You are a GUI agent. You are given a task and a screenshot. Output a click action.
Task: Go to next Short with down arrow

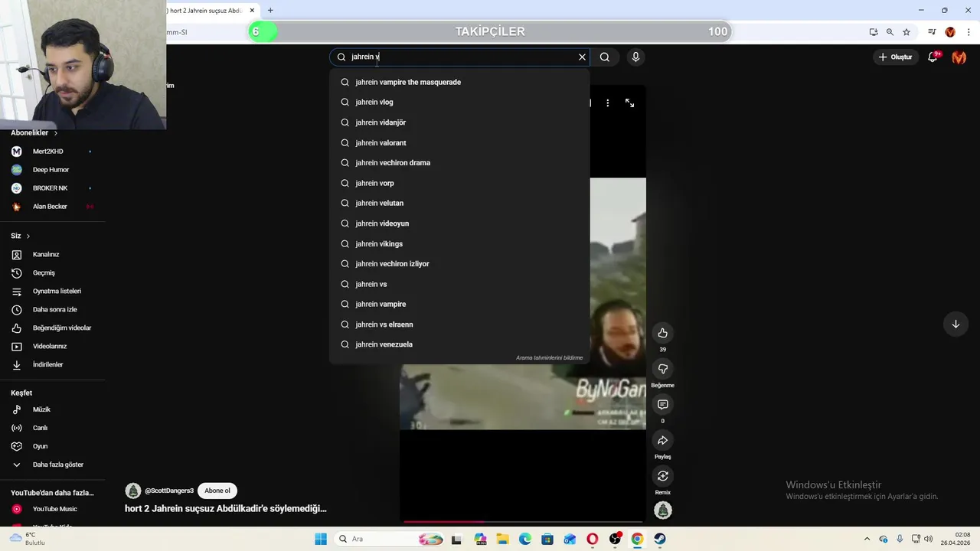click(x=955, y=324)
